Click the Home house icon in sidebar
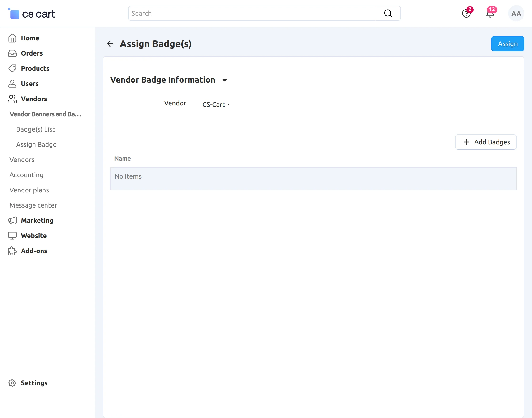532x418 pixels. 12,38
